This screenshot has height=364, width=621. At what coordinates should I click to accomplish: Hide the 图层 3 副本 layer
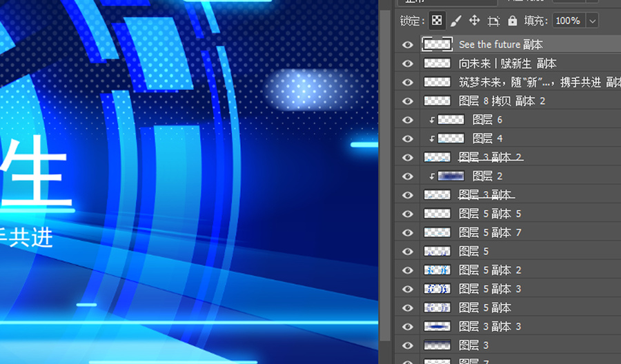(x=408, y=195)
